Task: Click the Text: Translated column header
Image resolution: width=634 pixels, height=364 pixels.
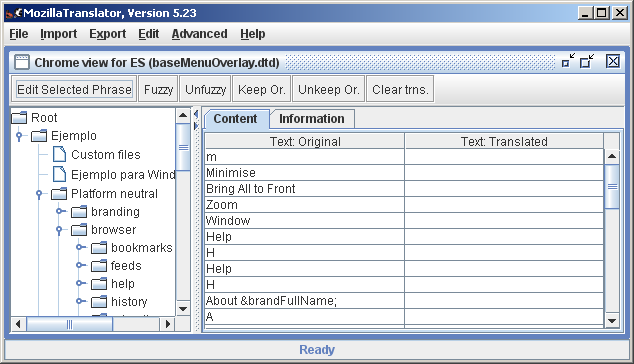Action: click(x=504, y=141)
